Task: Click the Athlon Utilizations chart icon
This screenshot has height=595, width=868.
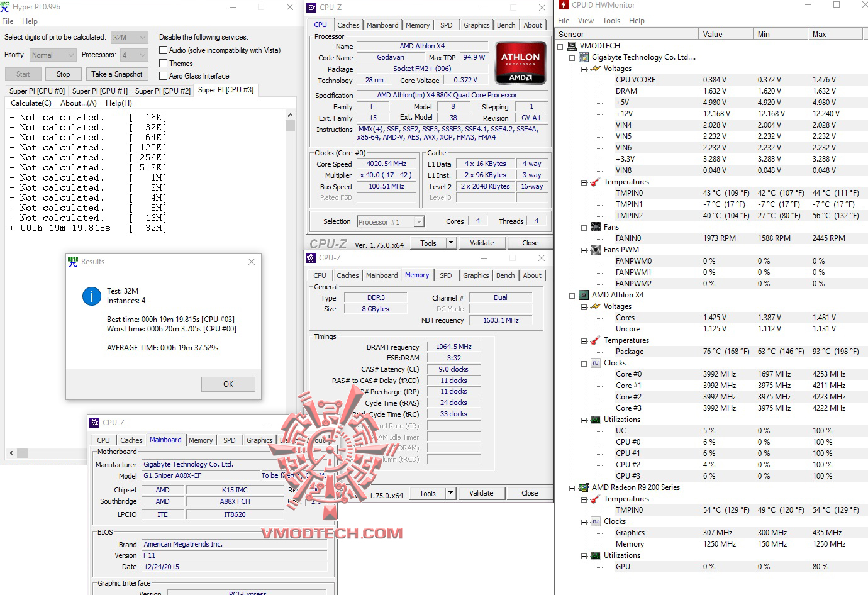Action: [596, 420]
